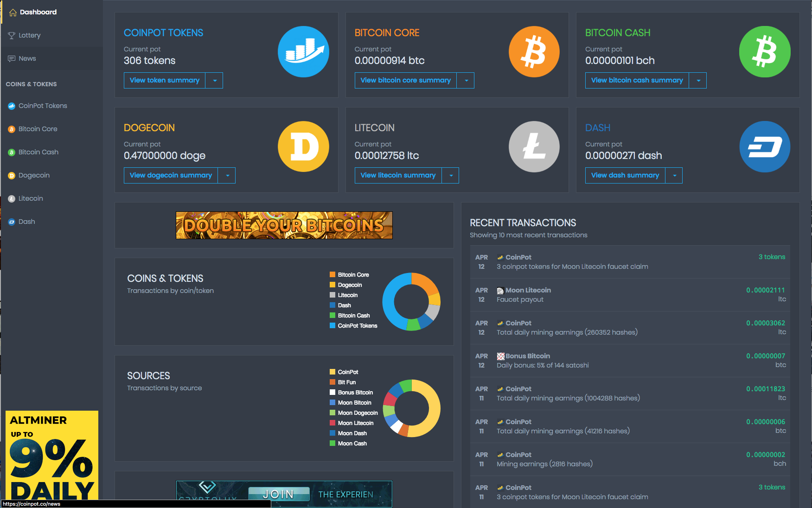Click the green Bitcoin Cash logo

[764, 52]
